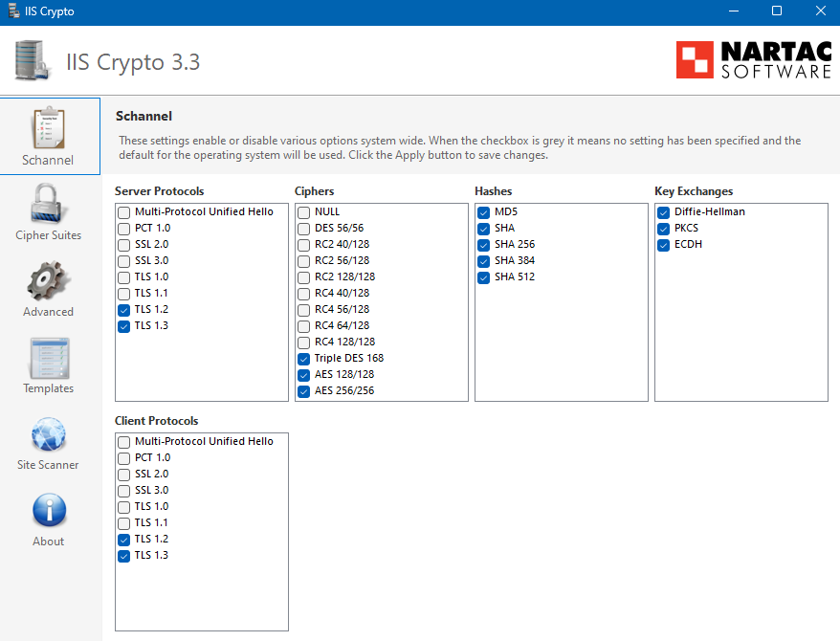Screen dimensions: 840x641
Task: Open the Site Scanner globe icon
Action: (49, 434)
